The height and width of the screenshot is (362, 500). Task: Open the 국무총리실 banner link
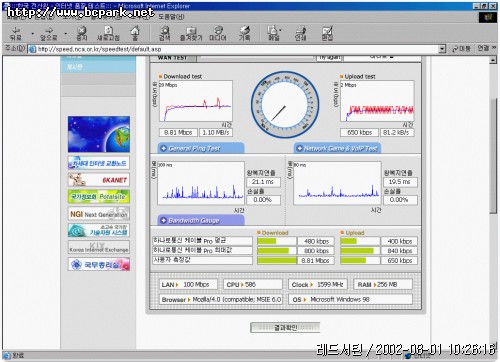(x=99, y=264)
